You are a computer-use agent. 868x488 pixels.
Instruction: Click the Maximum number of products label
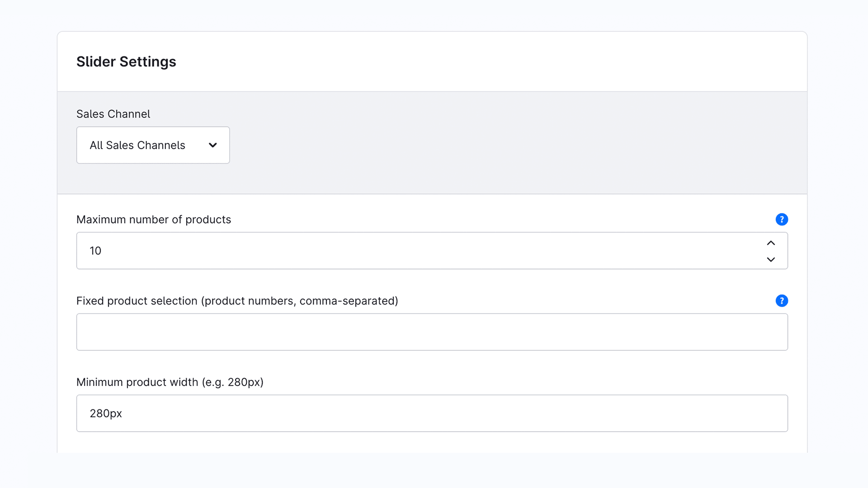[x=154, y=220]
